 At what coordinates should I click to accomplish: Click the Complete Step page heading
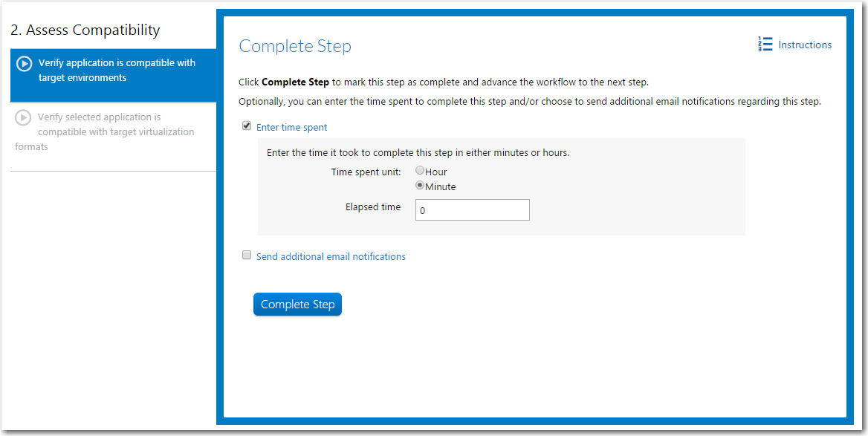(x=295, y=46)
